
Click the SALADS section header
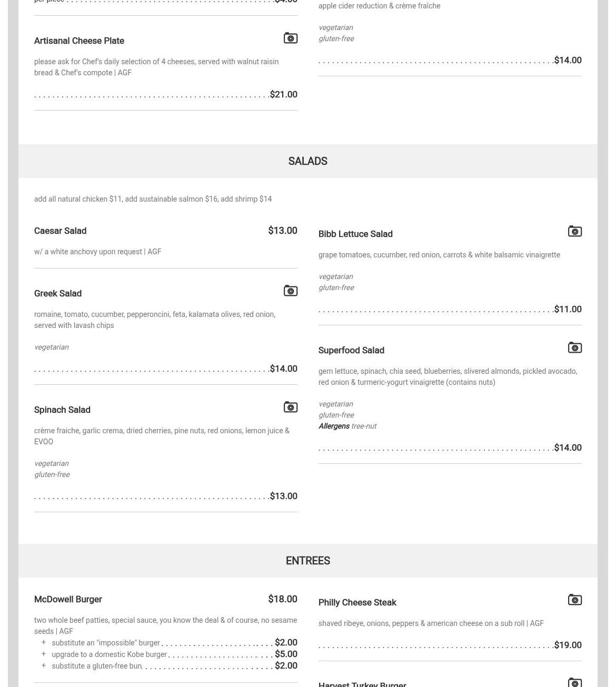[x=307, y=161]
